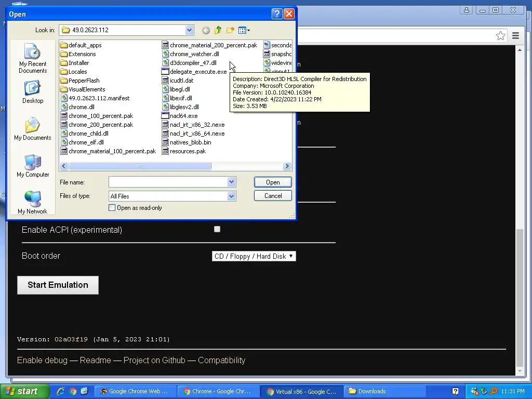Select icudtl.dat file
The image size is (532, 399).
[178, 81]
